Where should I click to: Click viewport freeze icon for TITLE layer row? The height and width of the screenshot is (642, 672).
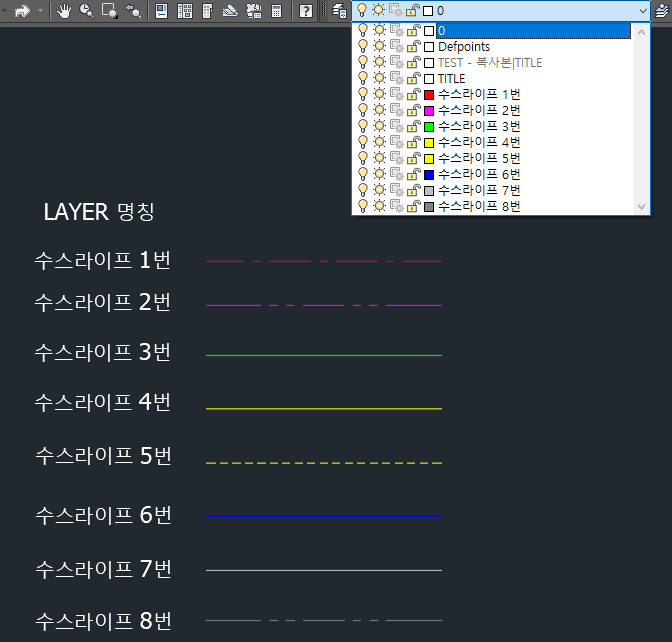[397, 79]
